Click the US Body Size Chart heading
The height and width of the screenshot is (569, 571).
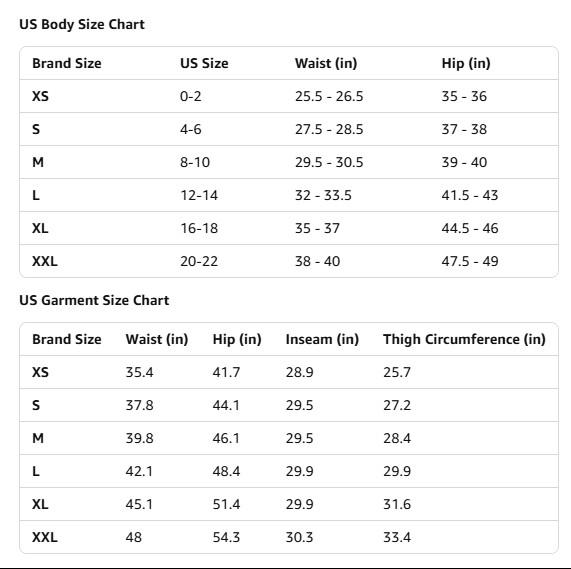[82, 24]
